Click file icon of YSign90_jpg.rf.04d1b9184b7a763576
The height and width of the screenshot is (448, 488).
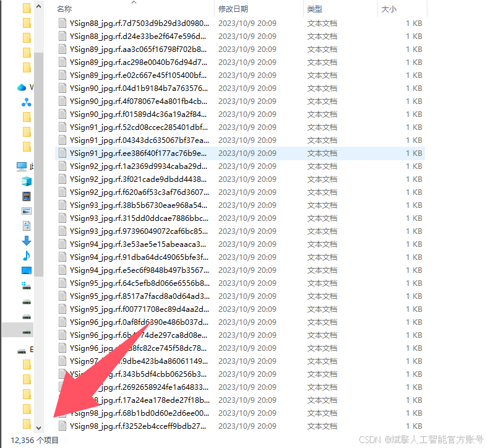[62, 88]
